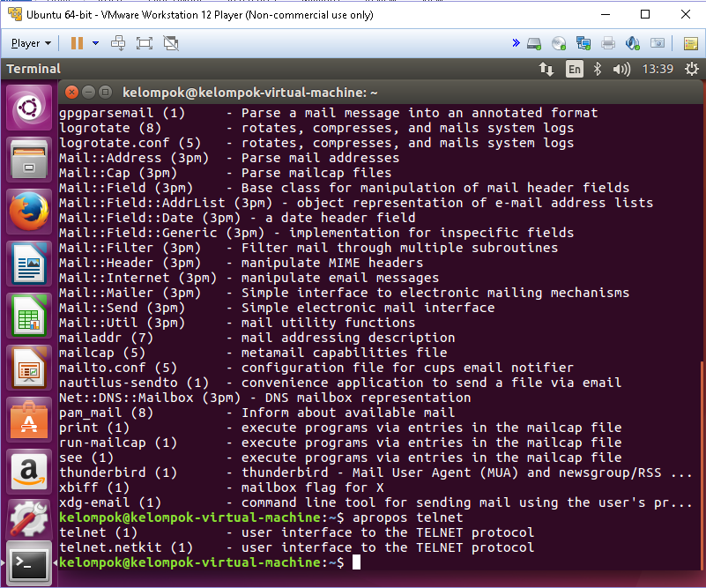Image resolution: width=706 pixels, height=588 pixels.
Task: Click the network adapter device icon
Action: click(583, 44)
